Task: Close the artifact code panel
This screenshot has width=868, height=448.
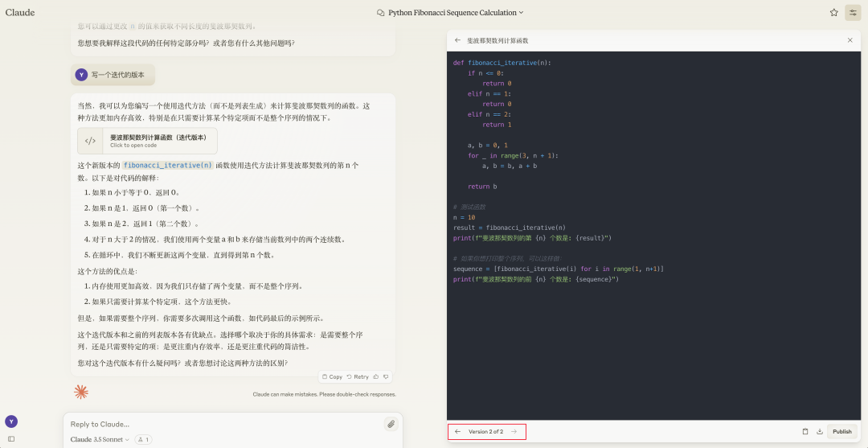Action: tap(850, 40)
